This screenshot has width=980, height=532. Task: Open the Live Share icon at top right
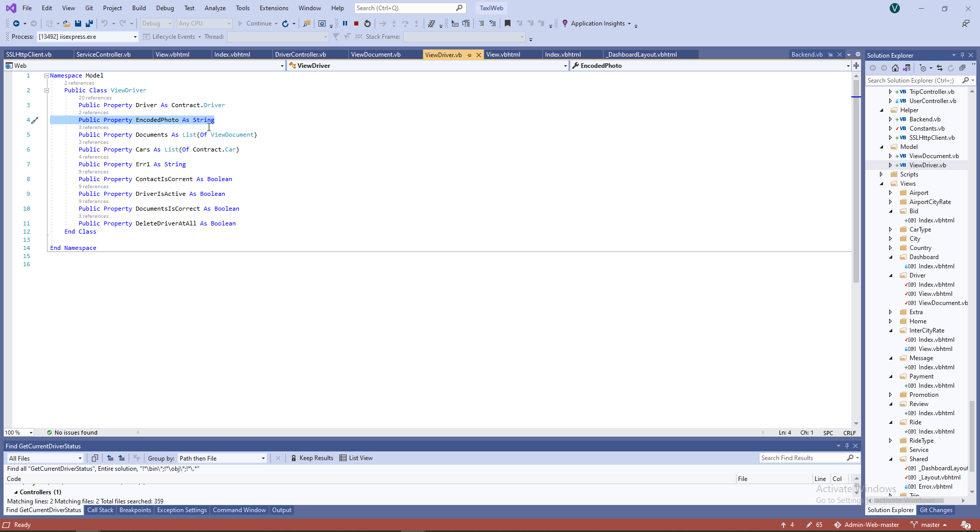pyautogui.click(x=966, y=23)
